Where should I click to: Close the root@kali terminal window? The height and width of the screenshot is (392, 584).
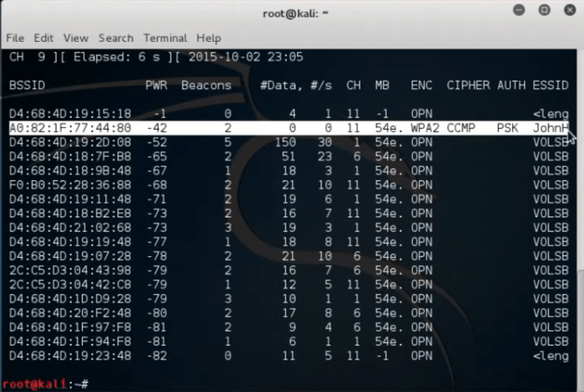click(x=569, y=10)
